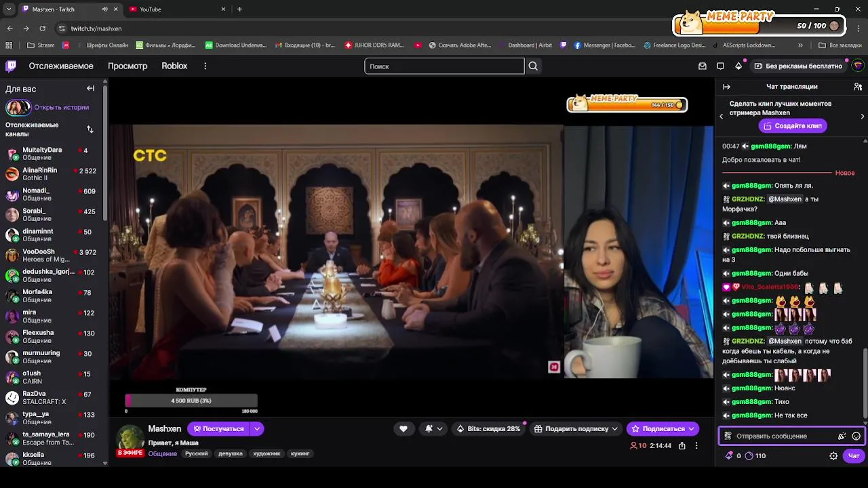
Task: Collapse the left sidebar arrow icon
Action: click(90, 88)
